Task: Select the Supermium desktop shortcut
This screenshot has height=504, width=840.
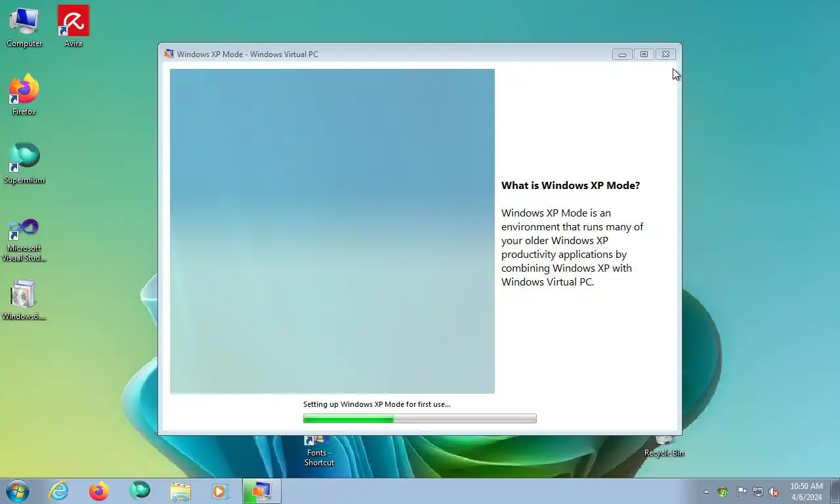Action: click(x=24, y=163)
